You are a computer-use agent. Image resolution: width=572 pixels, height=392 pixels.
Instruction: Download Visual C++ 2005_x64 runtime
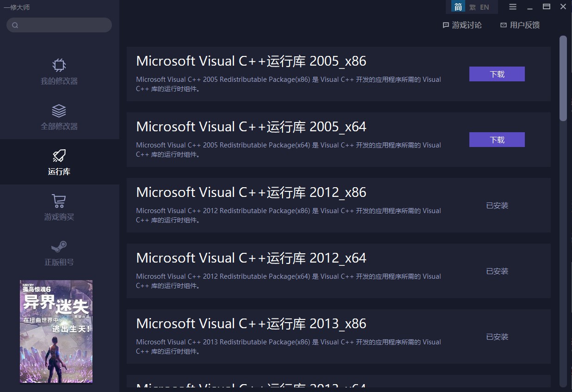point(497,140)
